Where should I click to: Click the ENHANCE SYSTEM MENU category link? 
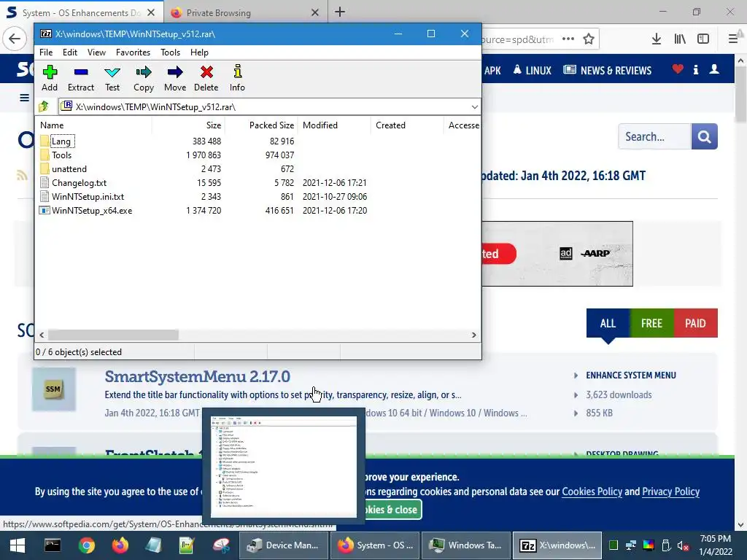(631, 376)
